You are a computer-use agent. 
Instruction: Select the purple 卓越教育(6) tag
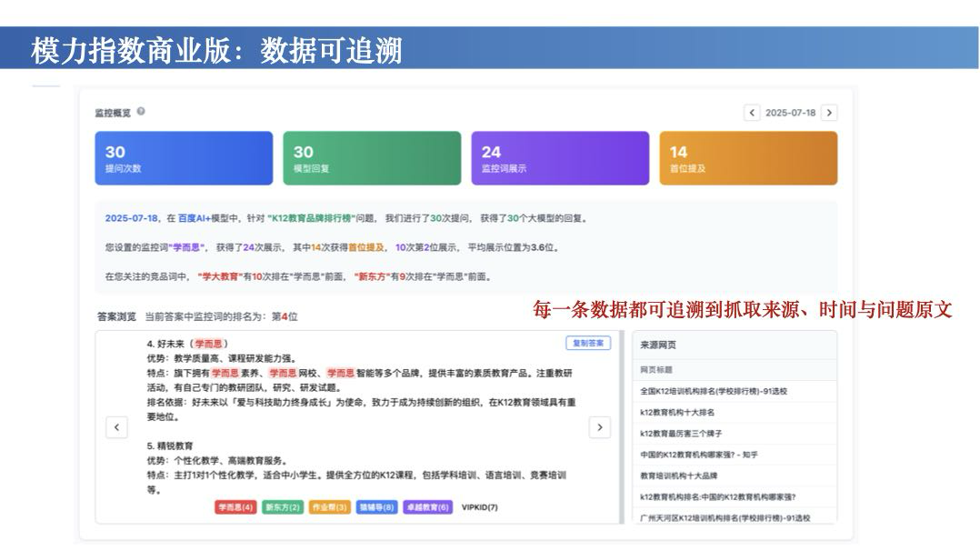(x=428, y=507)
